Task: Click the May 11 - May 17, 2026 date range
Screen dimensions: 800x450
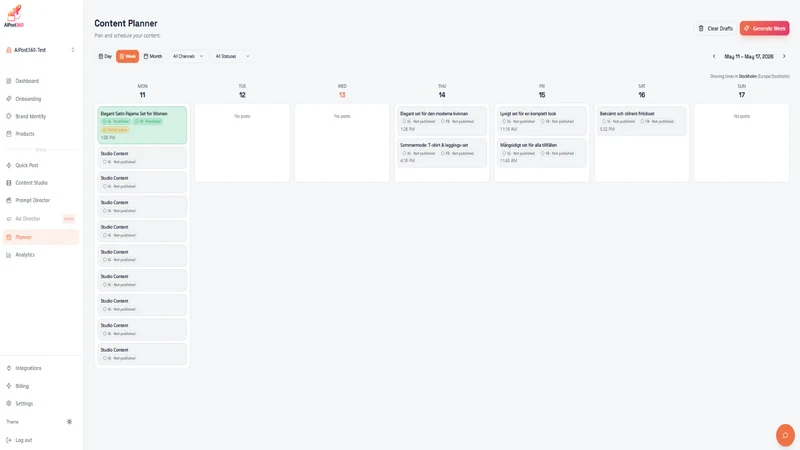Action: [749, 57]
